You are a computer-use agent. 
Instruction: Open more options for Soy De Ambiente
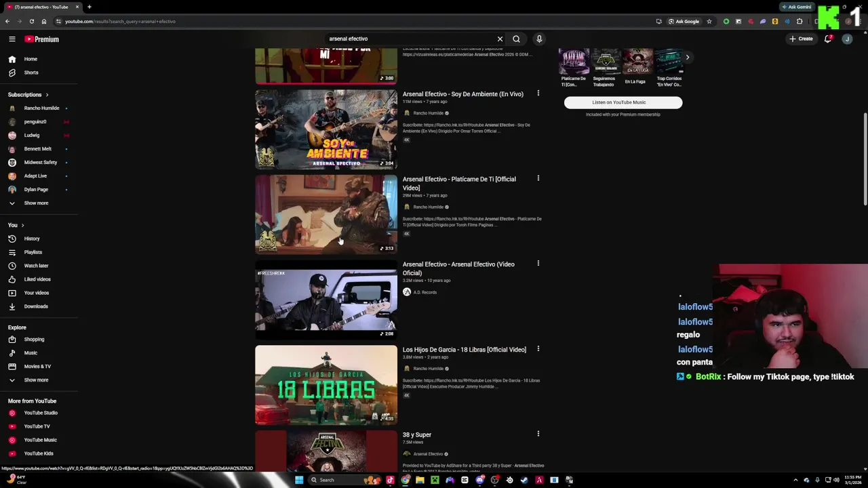pyautogui.click(x=538, y=94)
